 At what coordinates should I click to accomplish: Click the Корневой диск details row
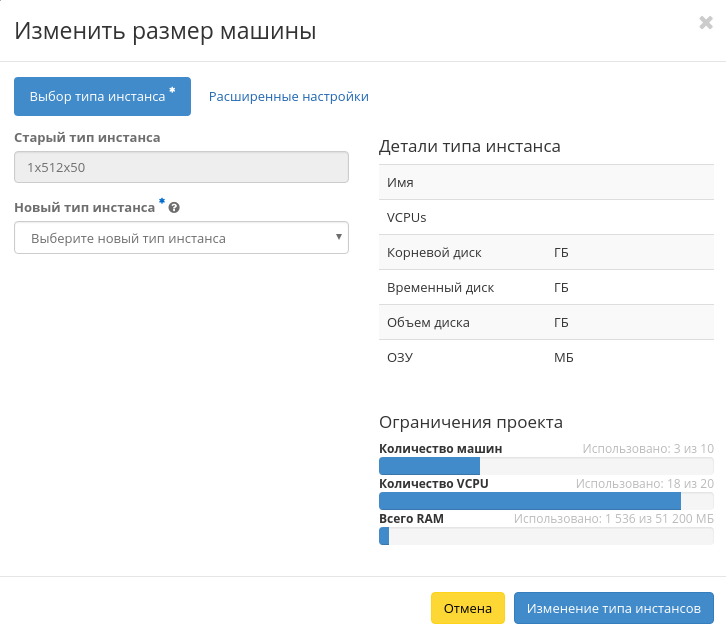point(546,253)
